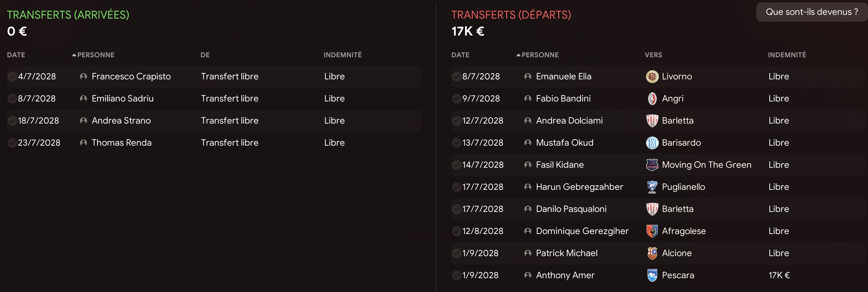Screen dimensions: 868x292
Task: Sort departures by PERSONNE column arrow
Action: [x=519, y=55]
